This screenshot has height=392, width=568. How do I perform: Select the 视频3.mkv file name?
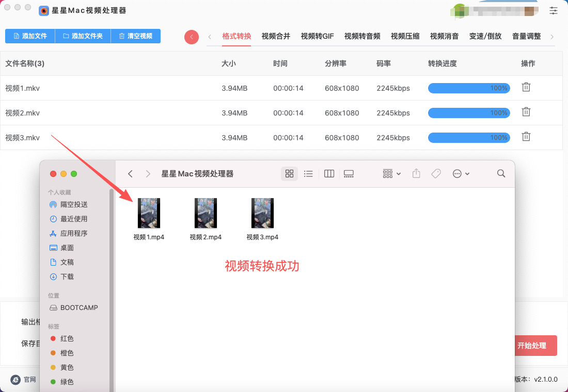pos(22,138)
